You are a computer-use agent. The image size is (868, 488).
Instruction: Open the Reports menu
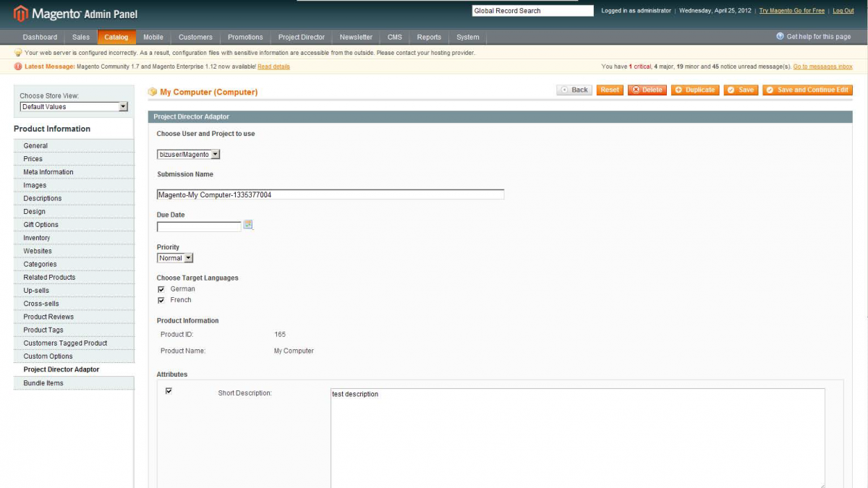[x=429, y=37]
